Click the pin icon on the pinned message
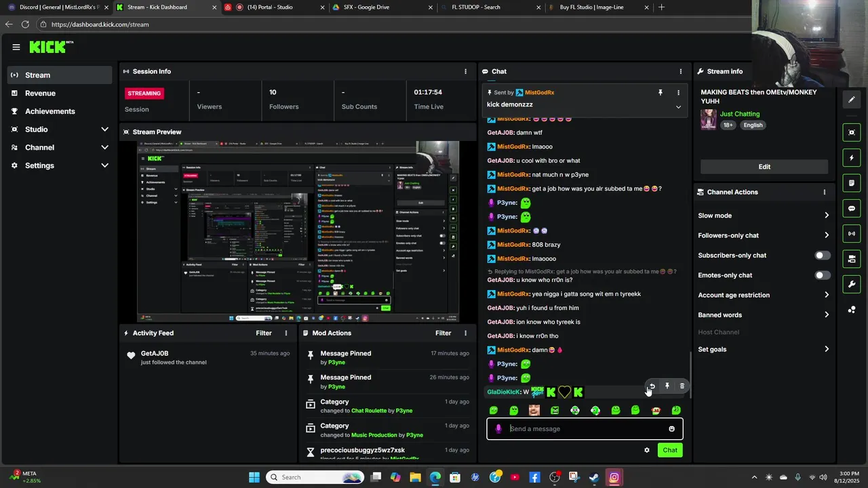The height and width of the screenshot is (488, 868). click(x=660, y=92)
